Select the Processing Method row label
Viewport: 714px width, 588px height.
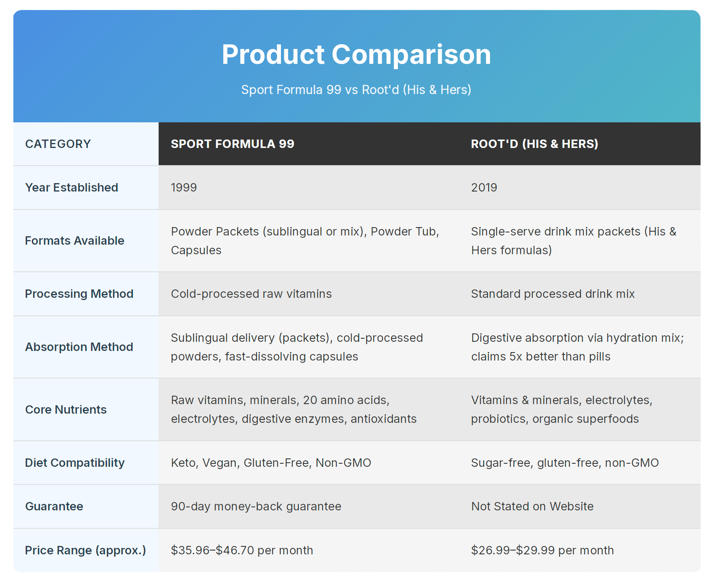click(x=79, y=294)
